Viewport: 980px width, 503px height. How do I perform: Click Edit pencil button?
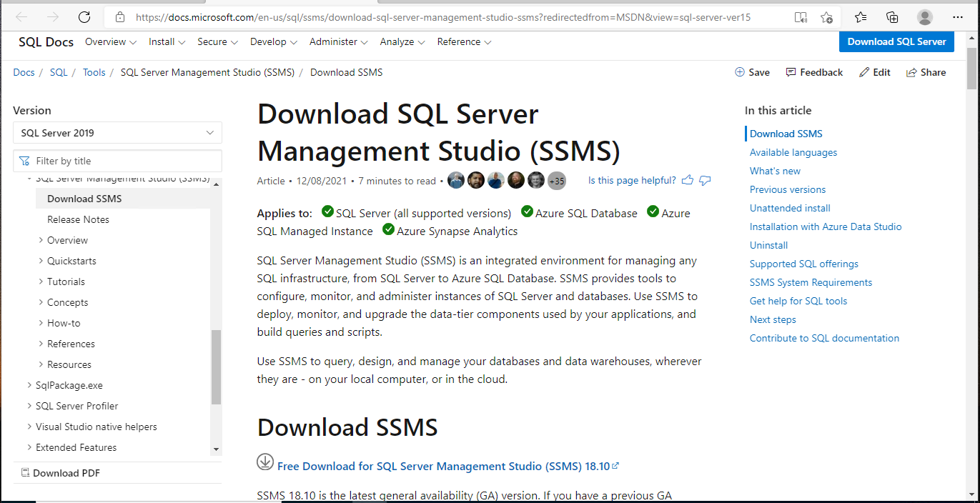(x=875, y=72)
